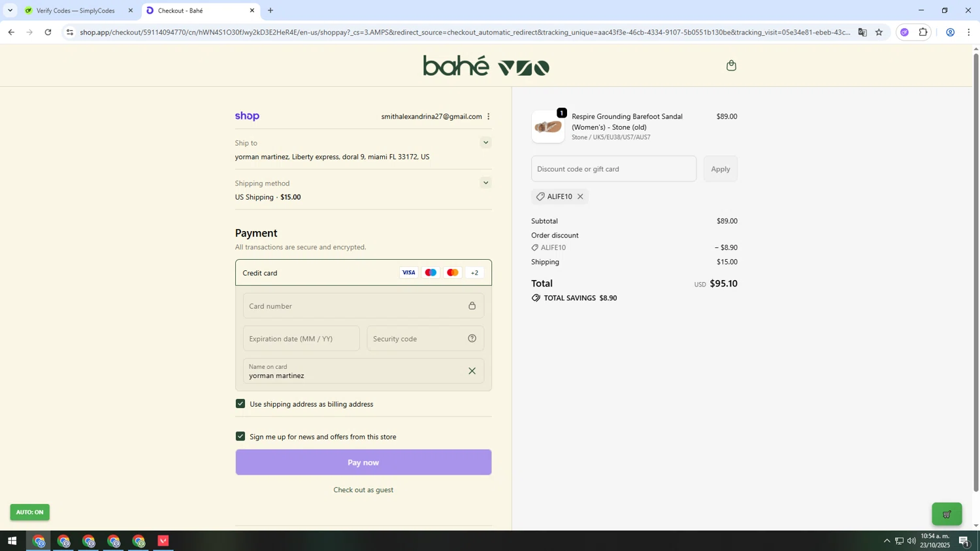
Task: Open the purple extension icon in toolbar
Action: (905, 32)
